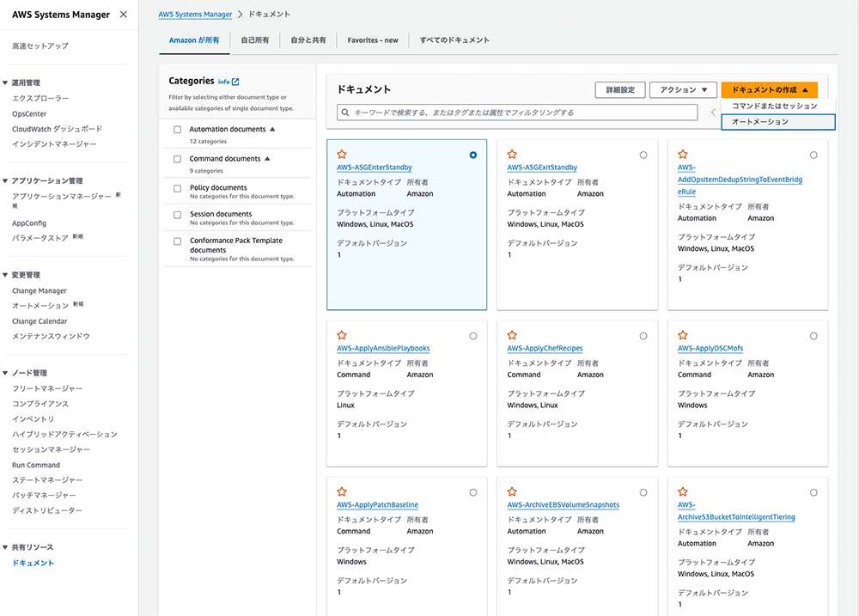Open Change Calendar in sidebar
This screenshot has height=616, width=859.
(40, 321)
